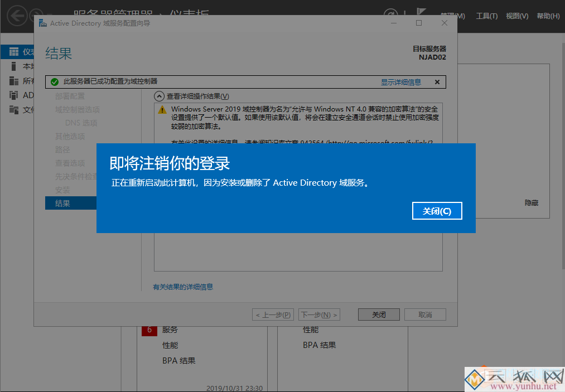Screen dimensions: 565x392
Task: Open the 有关结果的详细信息 link
Action: pyautogui.click(x=185, y=286)
